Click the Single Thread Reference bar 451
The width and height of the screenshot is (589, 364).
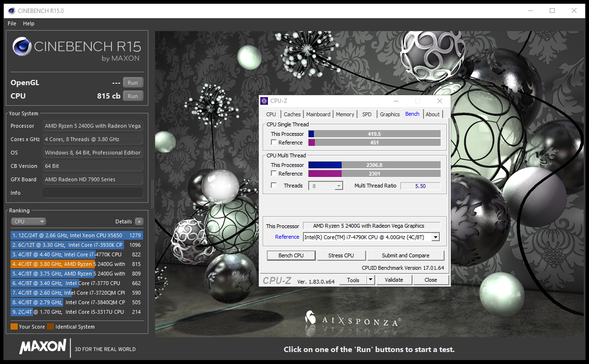[374, 142]
